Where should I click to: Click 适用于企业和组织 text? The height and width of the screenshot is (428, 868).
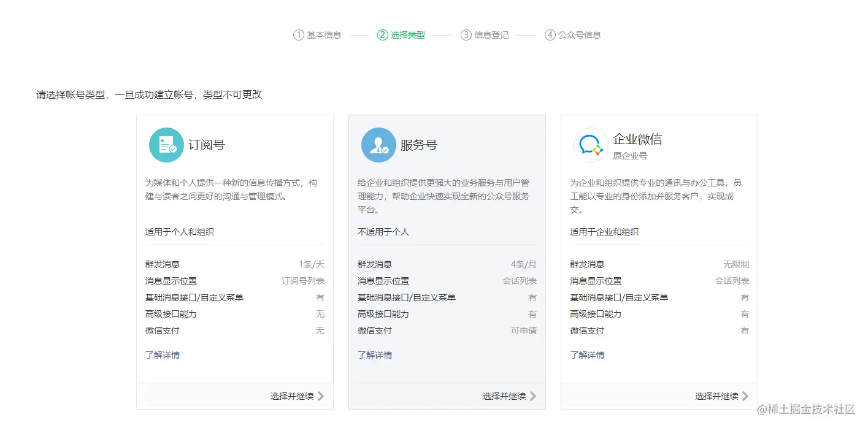pyautogui.click(x=604, y=232)
